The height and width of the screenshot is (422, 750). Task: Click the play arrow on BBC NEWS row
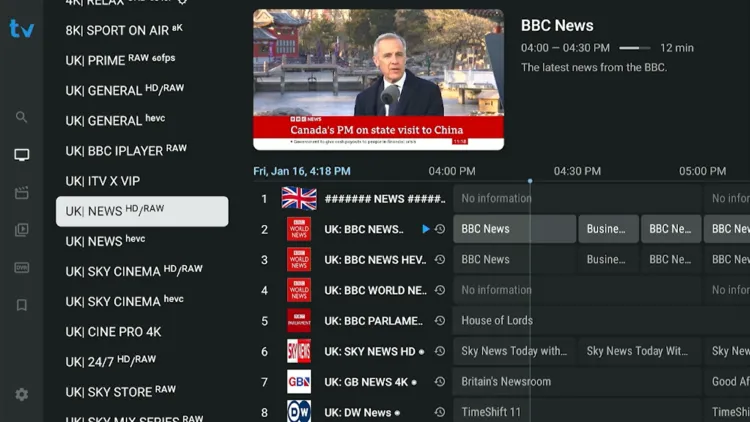click(426, 229)
